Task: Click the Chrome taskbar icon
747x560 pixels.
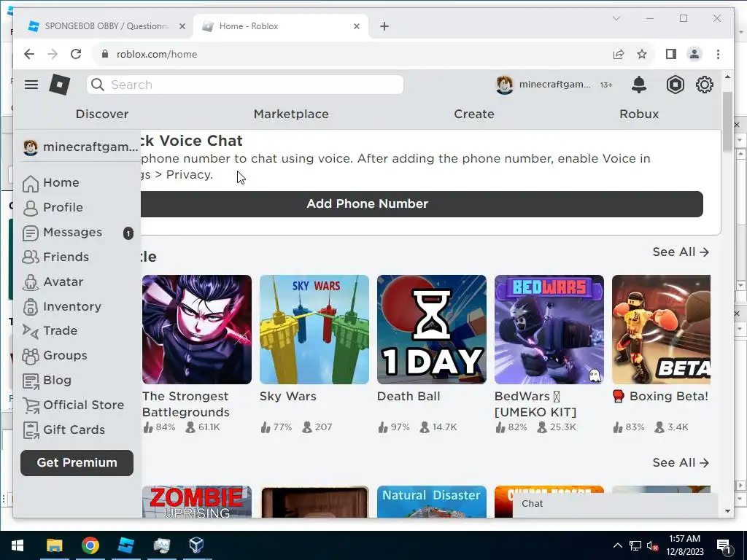Action: pyautogui.click(x=90, y=545)
